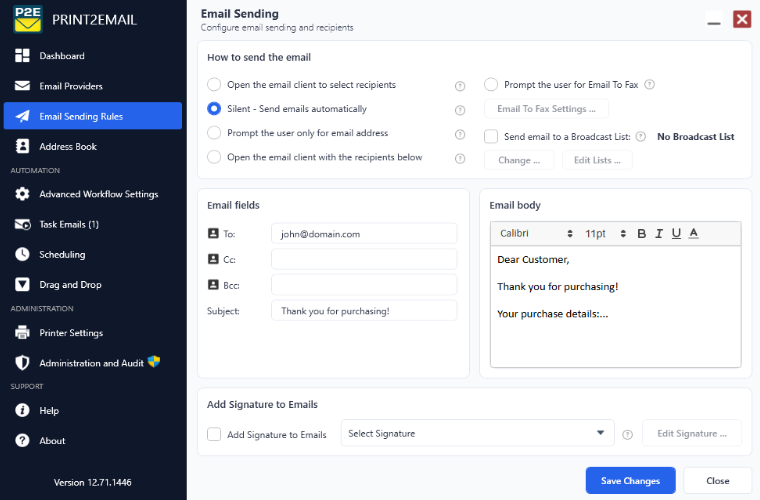Help icon next to Select Signature dropdown
This screenshot has width=760, height=500.
(627, 435)
